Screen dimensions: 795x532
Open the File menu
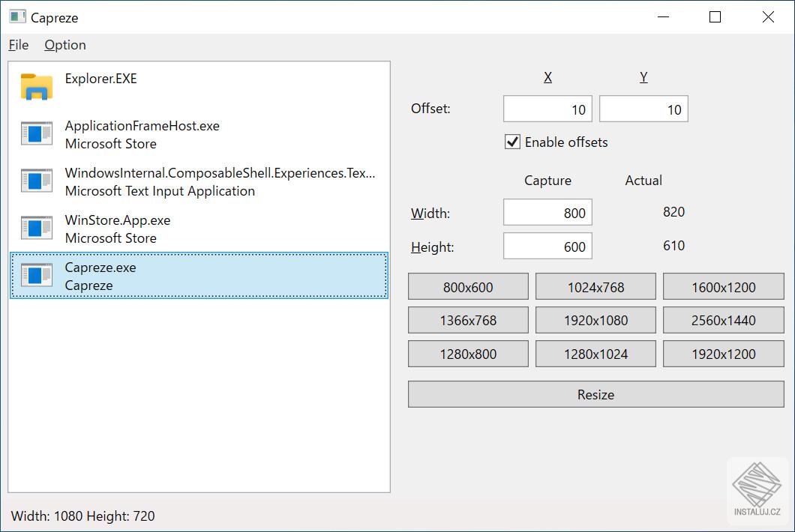click(x=19, y=45)
